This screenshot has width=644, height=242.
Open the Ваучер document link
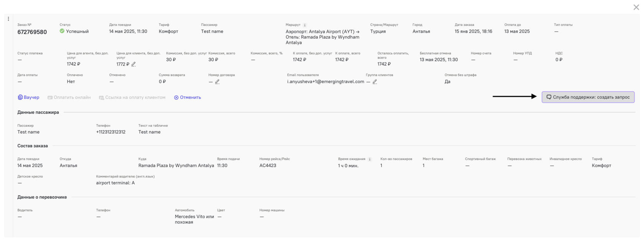[29, 98]
